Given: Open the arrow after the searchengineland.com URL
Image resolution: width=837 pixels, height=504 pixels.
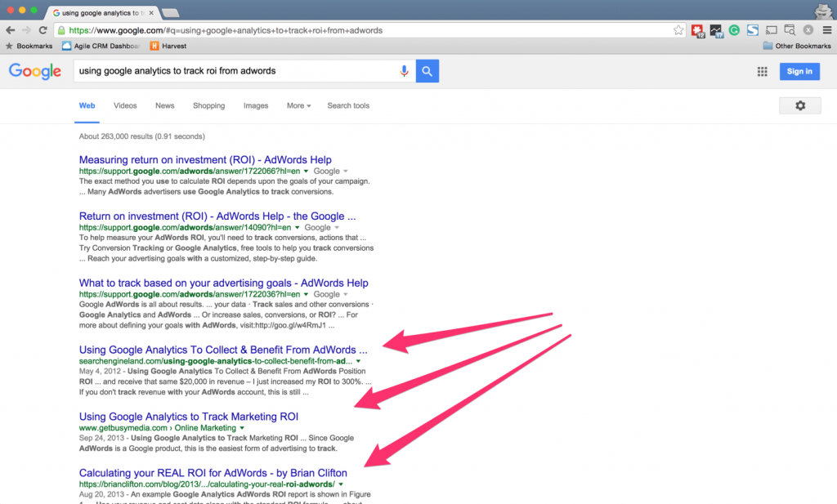Looking at the screenshot, I should click(x=358, y=361).
